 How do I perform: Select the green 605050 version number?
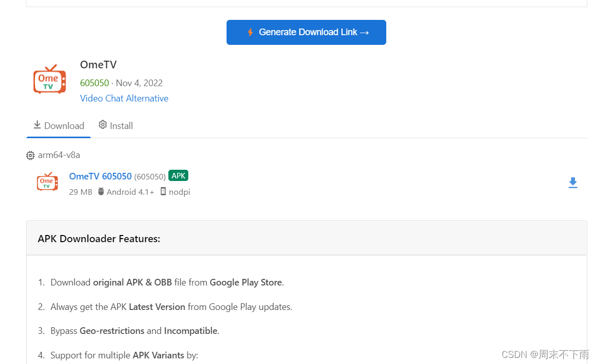pos(94,83)
